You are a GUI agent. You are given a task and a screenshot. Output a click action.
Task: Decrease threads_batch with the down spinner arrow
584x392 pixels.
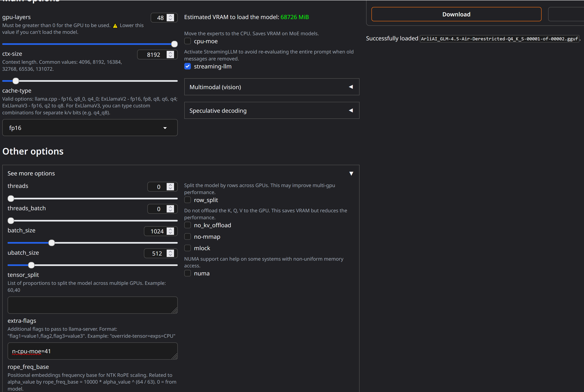point(170,211)
